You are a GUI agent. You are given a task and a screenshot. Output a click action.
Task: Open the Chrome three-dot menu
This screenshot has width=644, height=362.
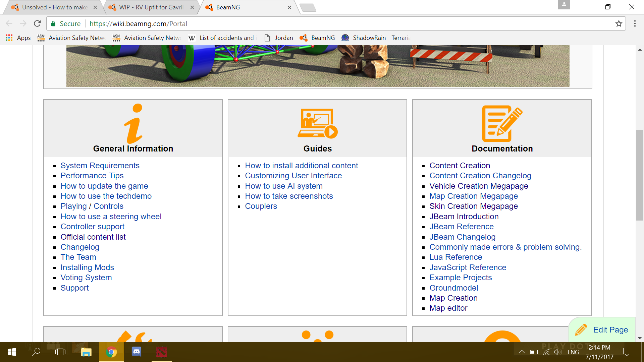pyautogui.click(x=635, y=23)
